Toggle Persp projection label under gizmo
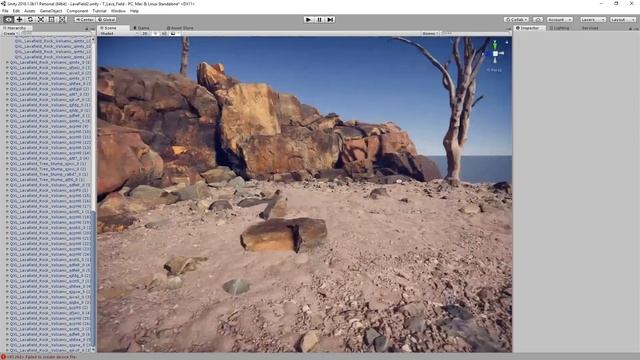Image resolution: width=640 pixels, height=360 pixels. click(494, 70)
